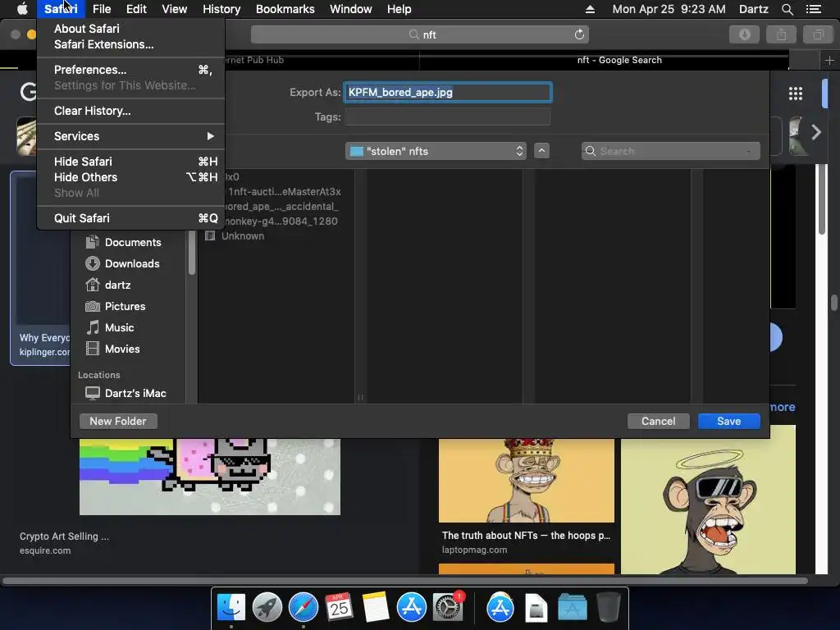The height and width of the screenshot is (630, 840).
Task: Open Notes from the Dock
Action: click(x=375, y=607)
